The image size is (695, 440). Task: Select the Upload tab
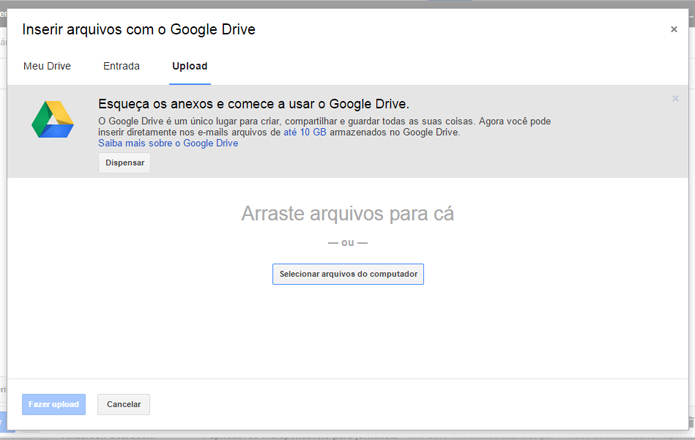[x=190, y=66]
